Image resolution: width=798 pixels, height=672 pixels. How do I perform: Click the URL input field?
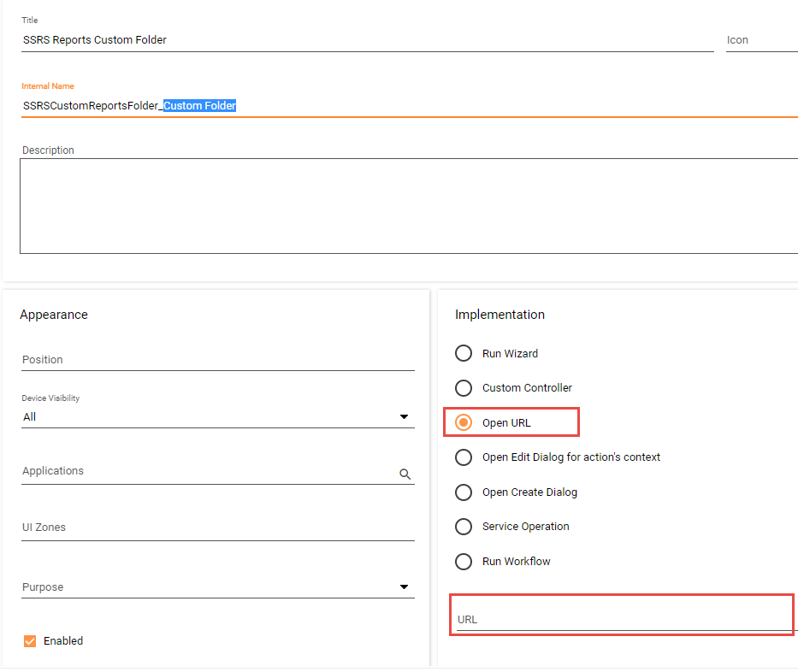click(x=623, y=620)
